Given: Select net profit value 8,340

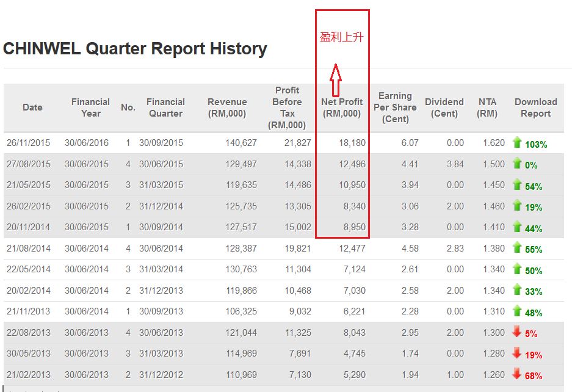Looking at the screenshot, I should [x=354, y=206].
